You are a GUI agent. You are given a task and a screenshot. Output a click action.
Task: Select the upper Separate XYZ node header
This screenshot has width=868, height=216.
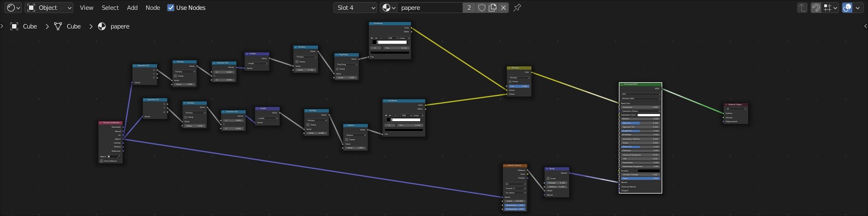145,66
